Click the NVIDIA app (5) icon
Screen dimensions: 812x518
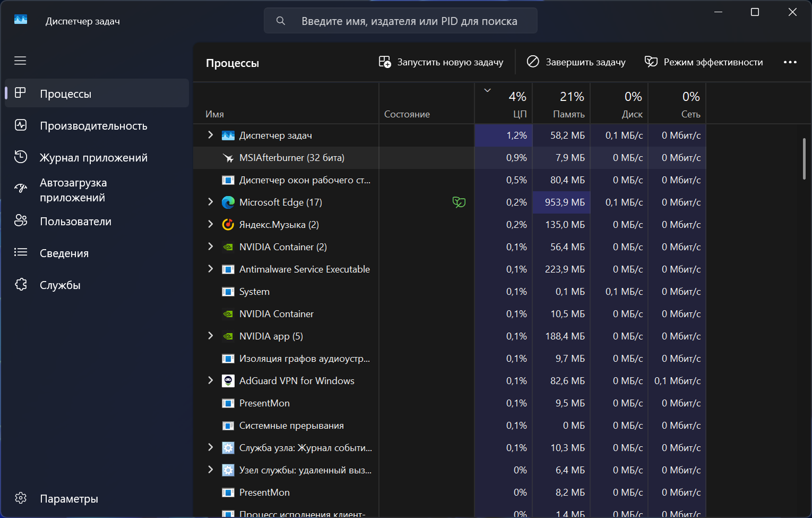228,336
